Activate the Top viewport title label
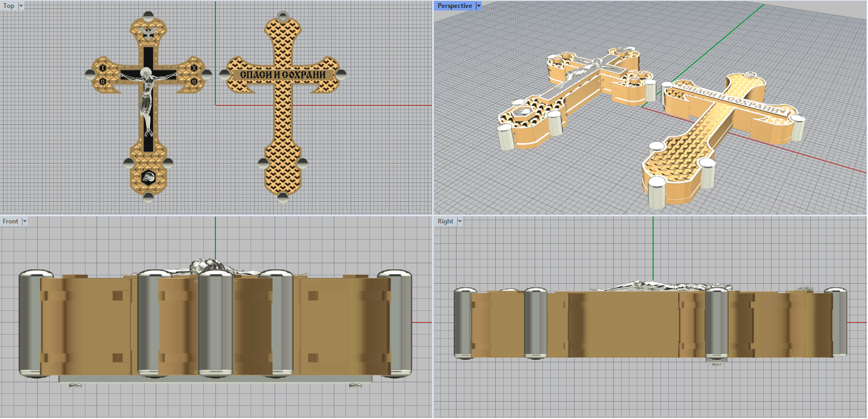868x419 pixels. click(x=9, y=6)
